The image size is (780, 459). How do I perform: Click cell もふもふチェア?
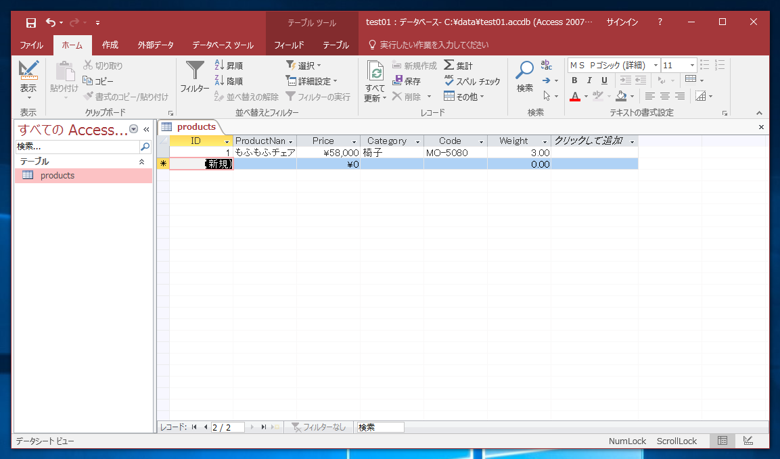tap(265, 153)
